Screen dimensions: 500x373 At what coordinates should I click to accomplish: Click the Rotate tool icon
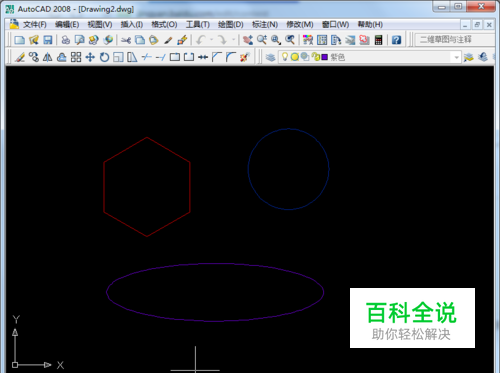(x=104, y=57)
